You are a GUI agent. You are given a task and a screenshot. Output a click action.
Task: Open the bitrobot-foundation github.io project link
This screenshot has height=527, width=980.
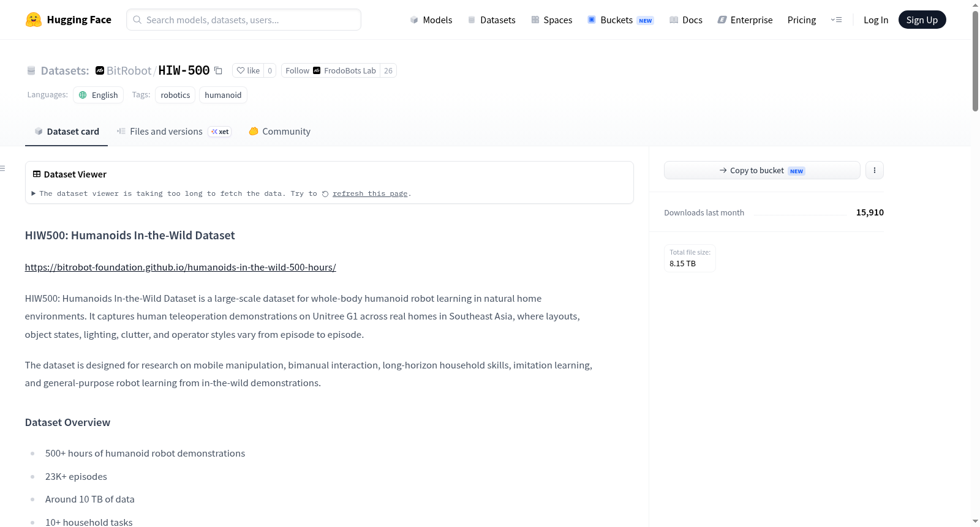pos(181,267)
